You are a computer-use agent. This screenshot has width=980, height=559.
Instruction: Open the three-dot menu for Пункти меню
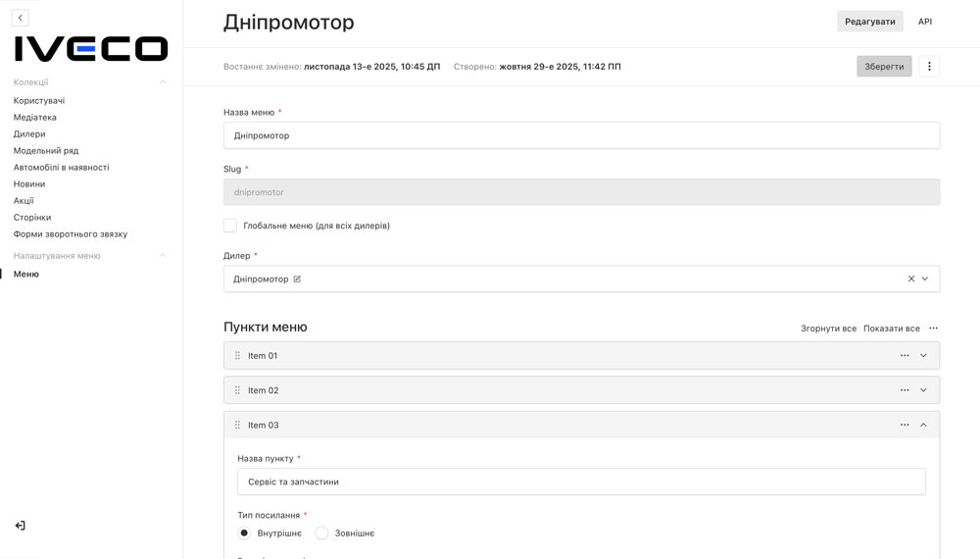point(933,329)
